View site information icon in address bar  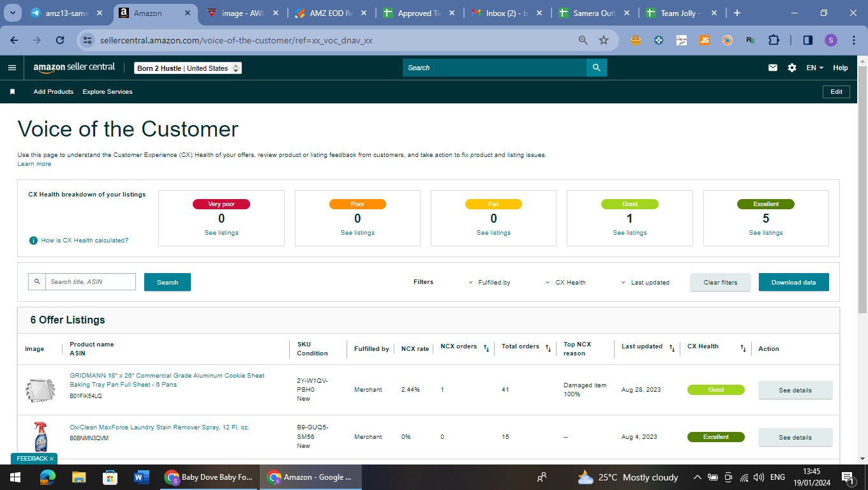pyautogui.click(x=88, y=40)
